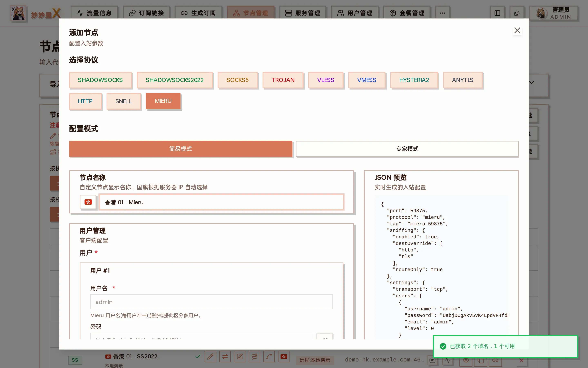
Task: Open 服务管理 nav tab
Action: point(303,13)
